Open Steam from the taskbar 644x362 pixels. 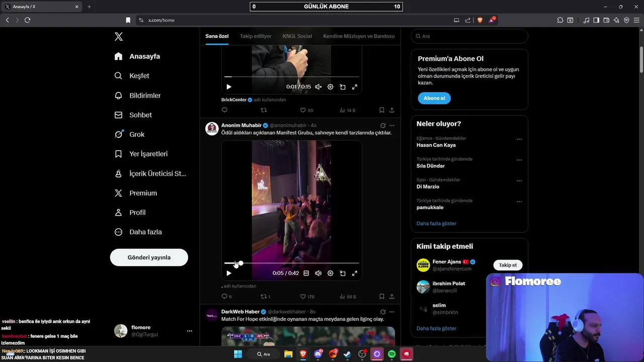pos(348,354)
